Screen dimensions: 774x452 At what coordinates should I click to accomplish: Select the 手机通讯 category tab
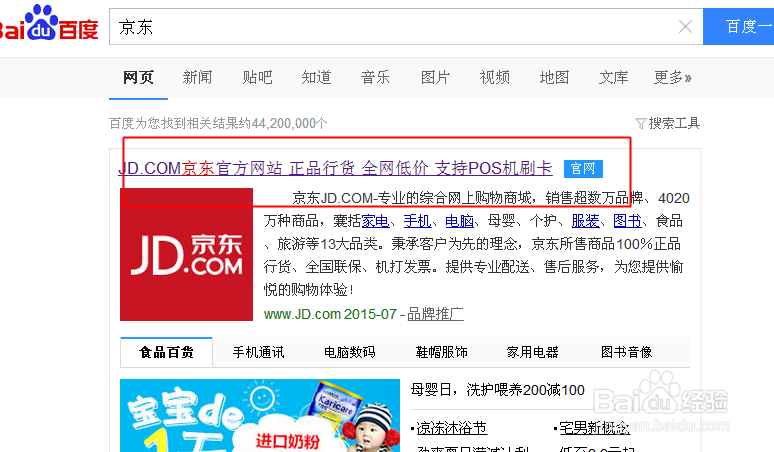pos(259,352)
